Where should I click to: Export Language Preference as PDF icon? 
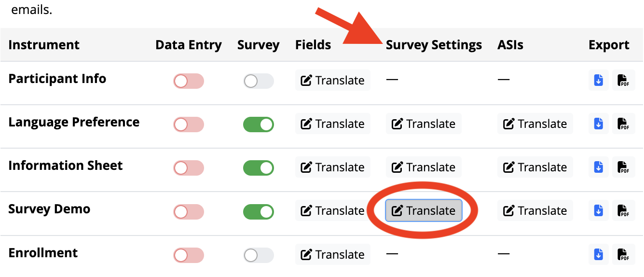pyautogui.click(x=624, y=124)
